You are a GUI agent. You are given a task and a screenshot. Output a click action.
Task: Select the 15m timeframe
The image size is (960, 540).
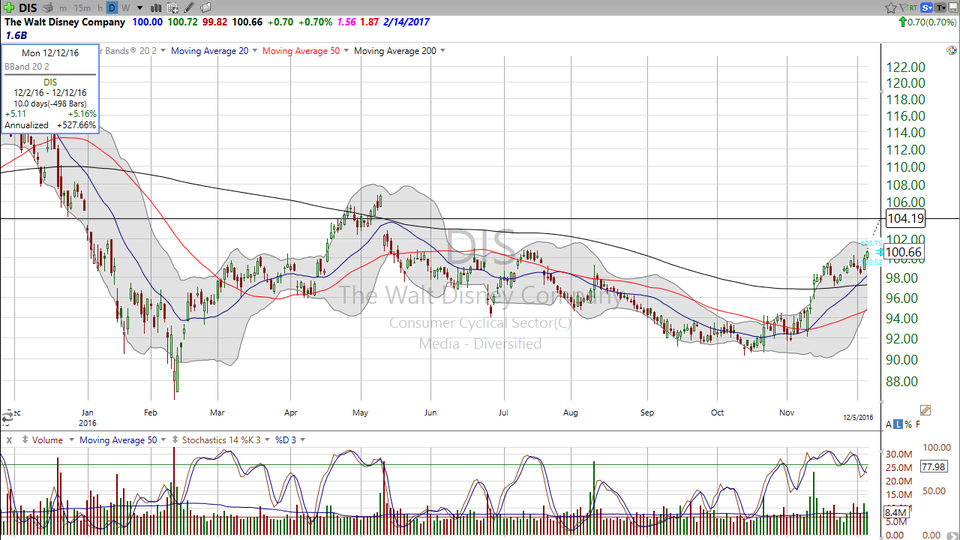pos(82,9)
